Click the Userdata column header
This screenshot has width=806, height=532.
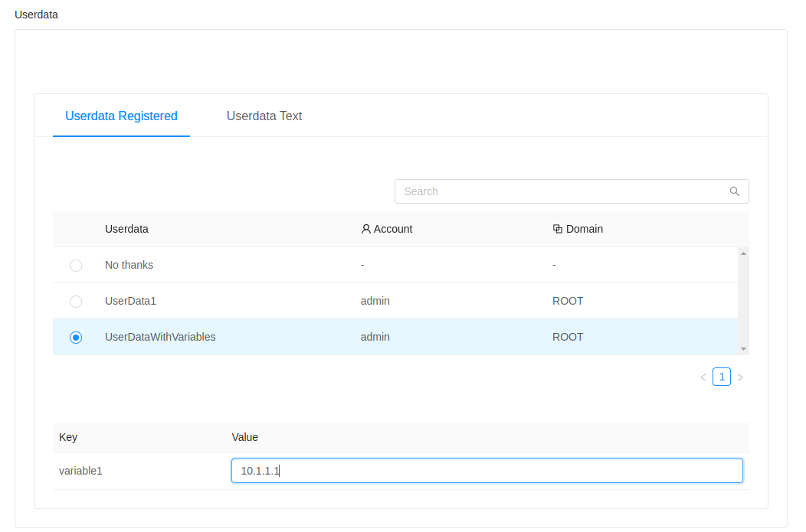click(126, 229)
